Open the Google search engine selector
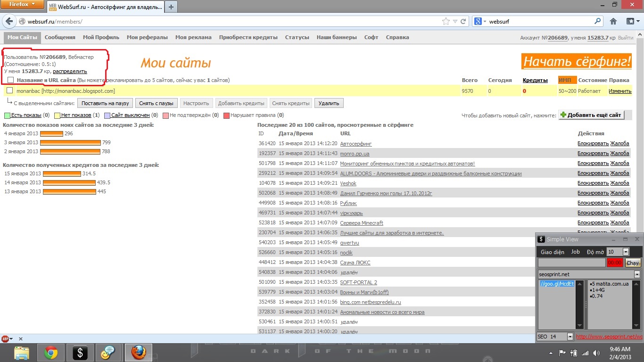644x362 pixels. pos(480,21)
